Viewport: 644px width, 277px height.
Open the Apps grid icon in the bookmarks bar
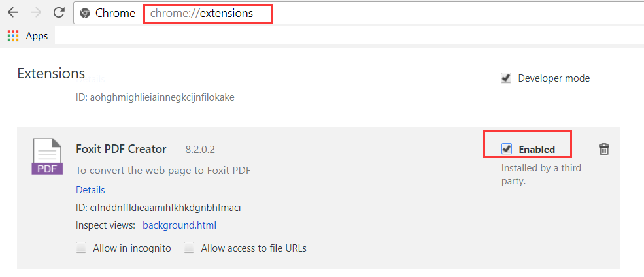[13, 36]
